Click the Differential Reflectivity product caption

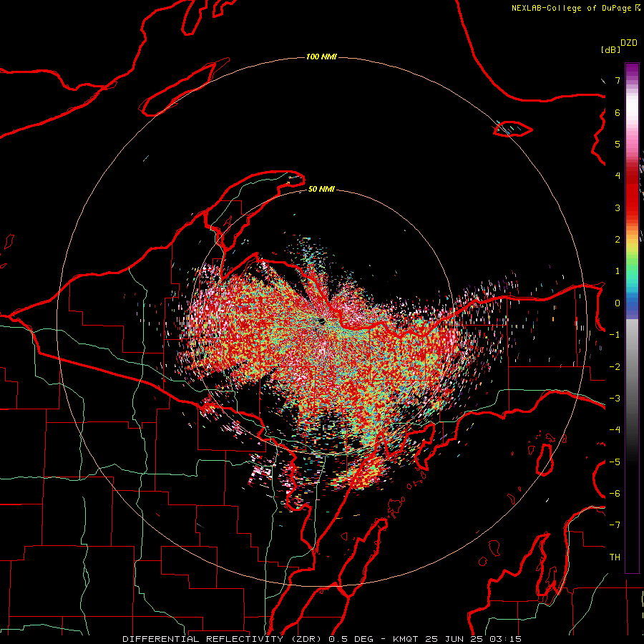(x=322, y=639)
